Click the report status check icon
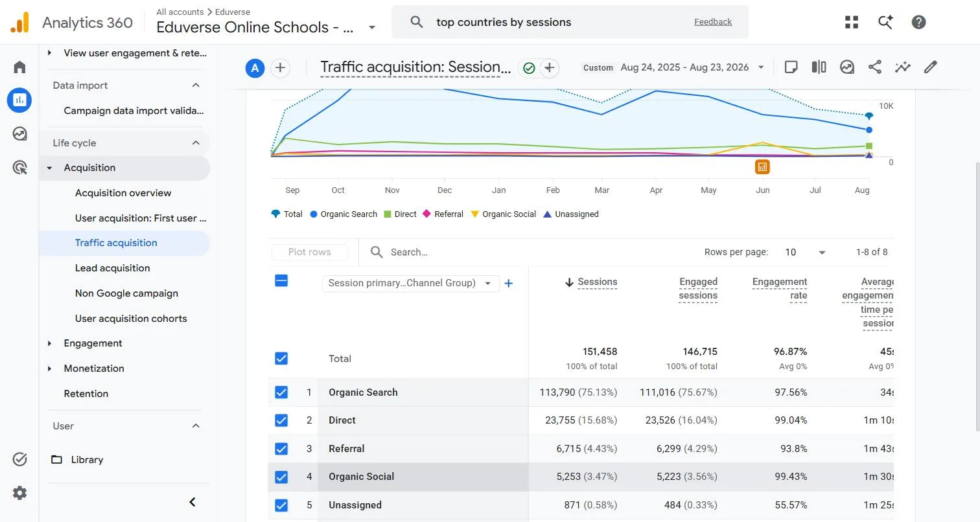The height and width of the screenshot is (522, 980). [x=529, y=67]
